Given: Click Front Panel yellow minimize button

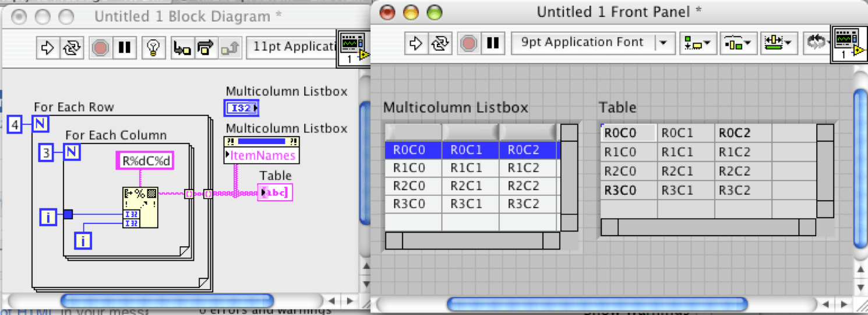Looking at the screenshot, I should (411, 12).
